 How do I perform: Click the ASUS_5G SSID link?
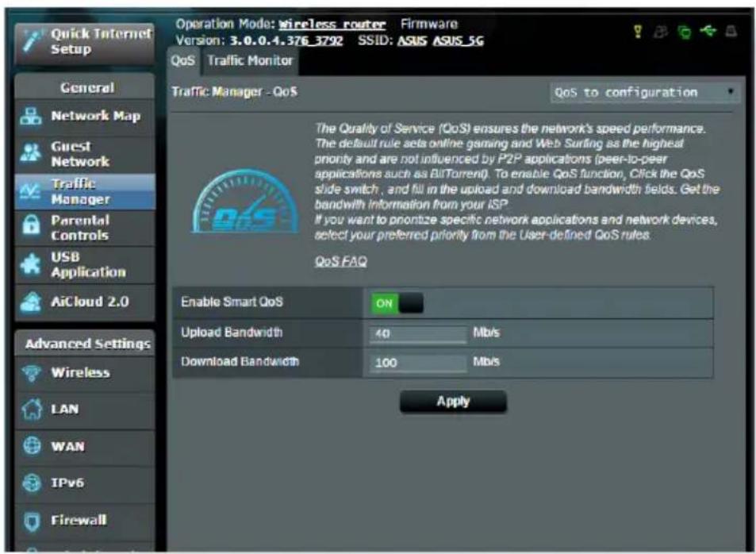point(458,40)
